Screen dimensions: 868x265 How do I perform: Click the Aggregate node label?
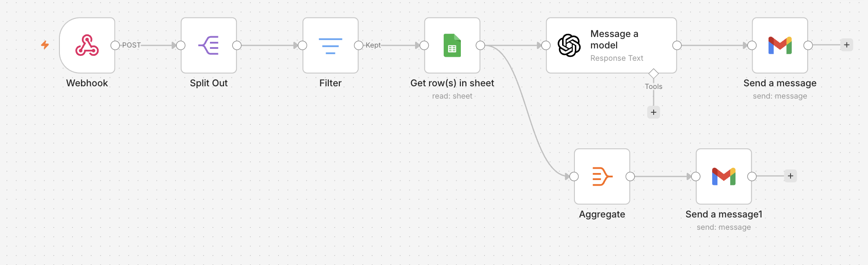click(x=602, y=214)
